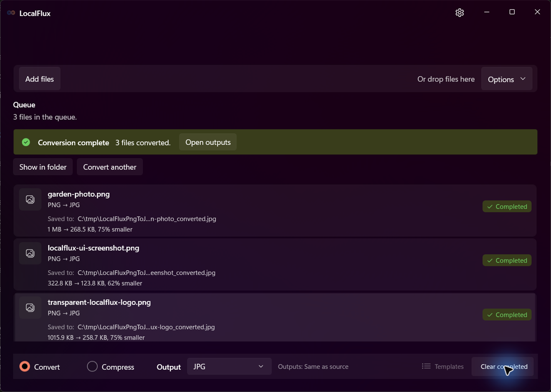551x392 pixels.
Task: Open the JPG output format dropdown
Action: pos(229,366)
